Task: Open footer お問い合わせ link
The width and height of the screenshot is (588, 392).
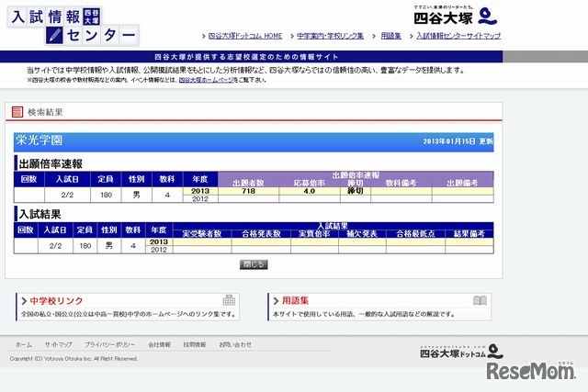Action: point(235,344)
